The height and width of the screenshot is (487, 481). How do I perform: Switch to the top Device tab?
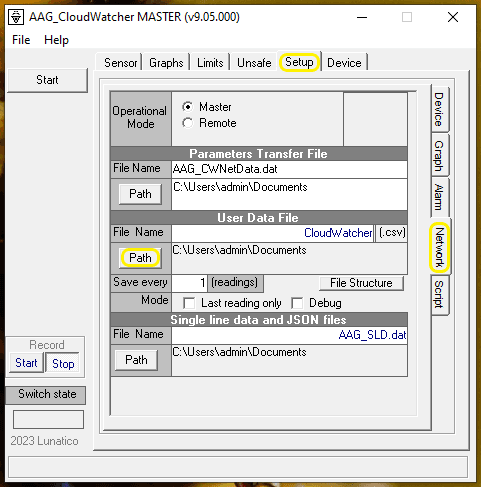344,63
